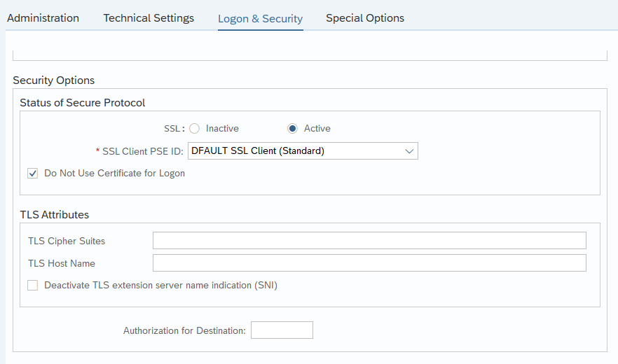Click the 'Status of Secure Protocol' group heading

83,103
